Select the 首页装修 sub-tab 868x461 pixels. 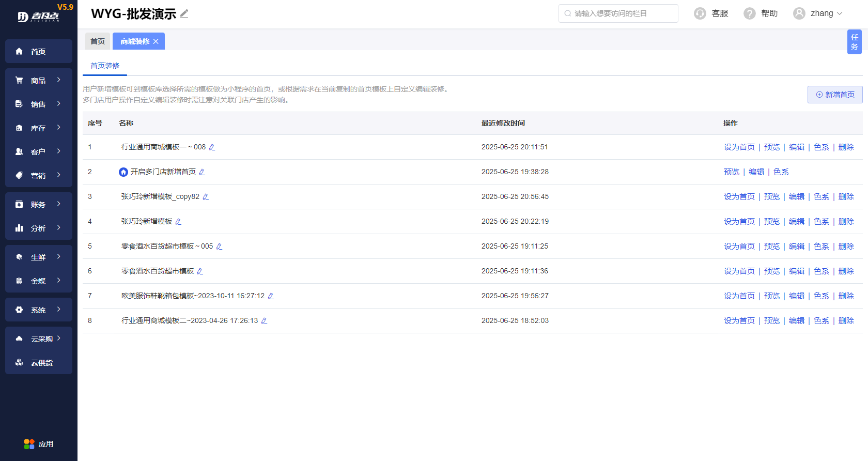tap(105, 66)
